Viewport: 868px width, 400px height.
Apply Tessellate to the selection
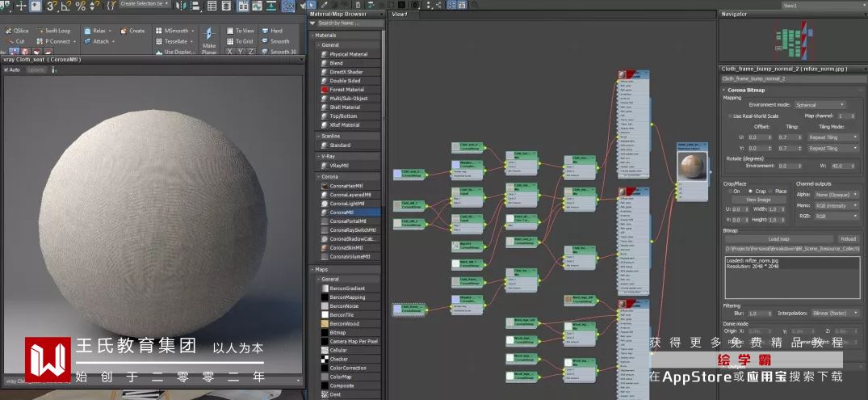coord(174,41)
